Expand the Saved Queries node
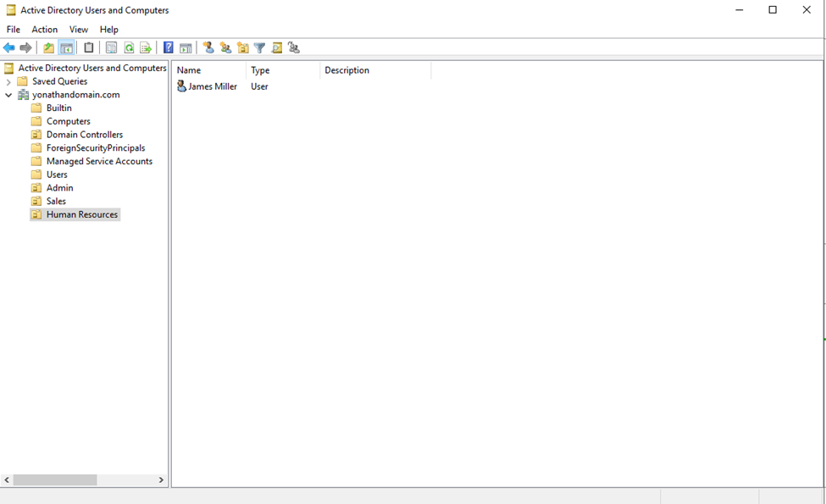The width and height of the screenshot is (826, 504). [x=8, y=81]
